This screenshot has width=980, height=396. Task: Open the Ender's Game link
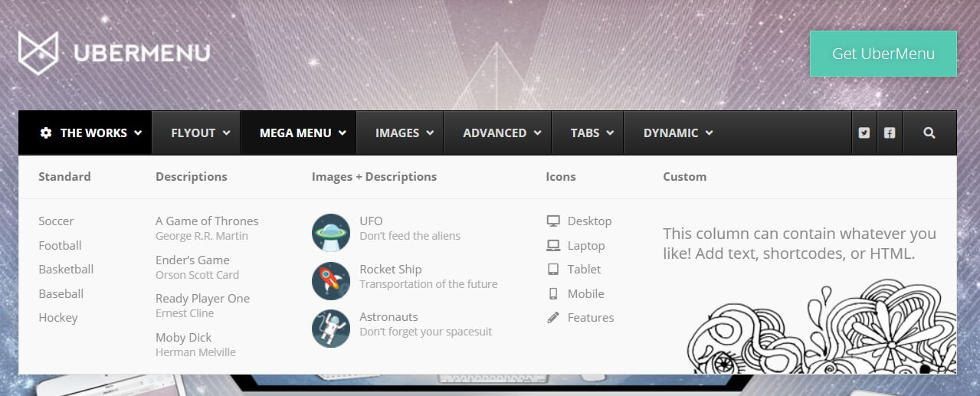(x=192, y=260)
